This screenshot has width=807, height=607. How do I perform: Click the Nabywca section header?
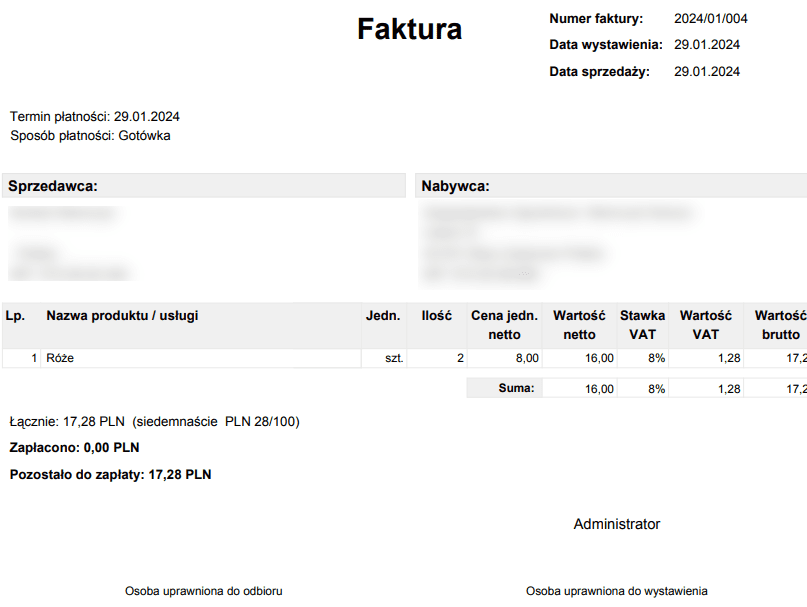[455, 186]
